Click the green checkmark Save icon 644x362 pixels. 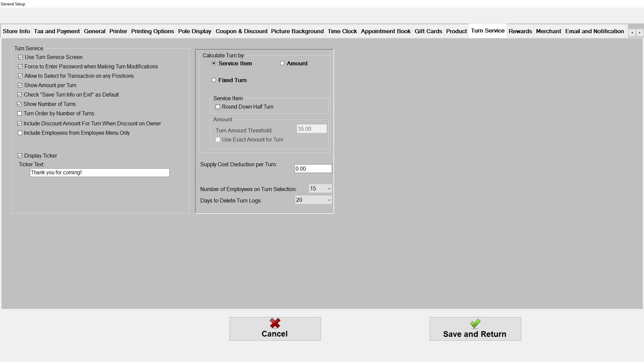tap(475, 323)
